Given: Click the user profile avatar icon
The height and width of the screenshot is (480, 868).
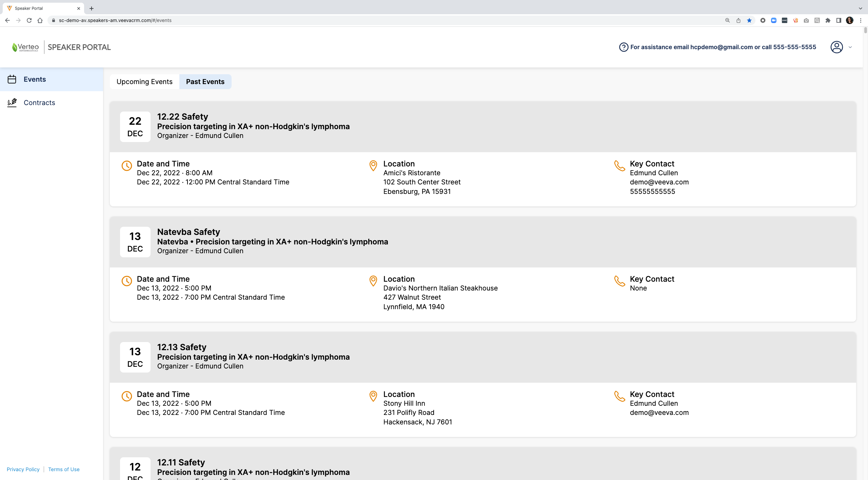Looking at the screenshot, I should pyautogui.click(x=836, y=47).
